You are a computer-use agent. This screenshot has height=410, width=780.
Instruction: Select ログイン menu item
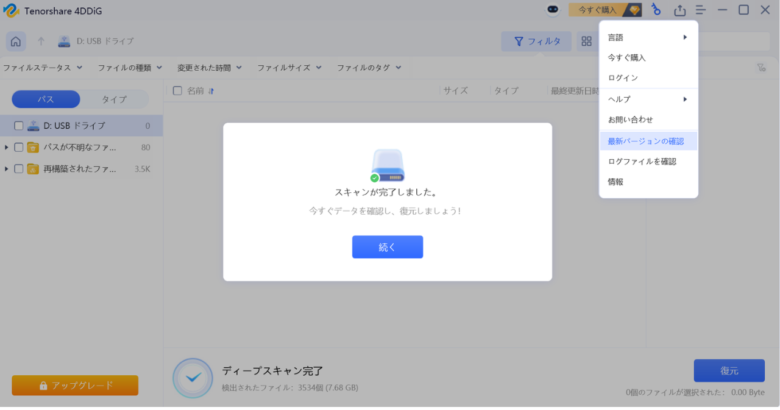point(648,78)
